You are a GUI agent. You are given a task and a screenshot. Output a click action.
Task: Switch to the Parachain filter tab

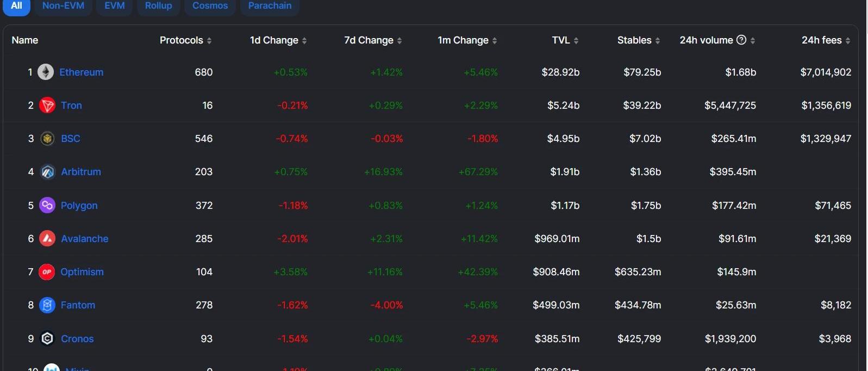(270, 6)
